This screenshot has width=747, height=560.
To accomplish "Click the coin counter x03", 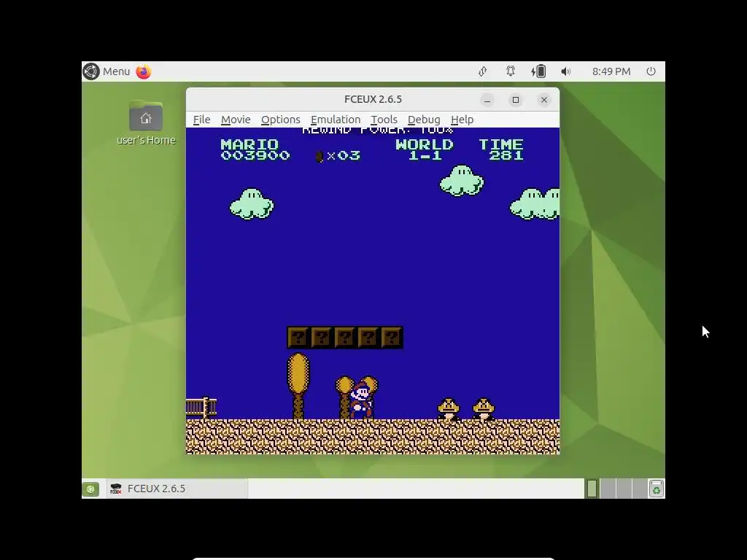I will pyautogui.click(x=338, y=156).
